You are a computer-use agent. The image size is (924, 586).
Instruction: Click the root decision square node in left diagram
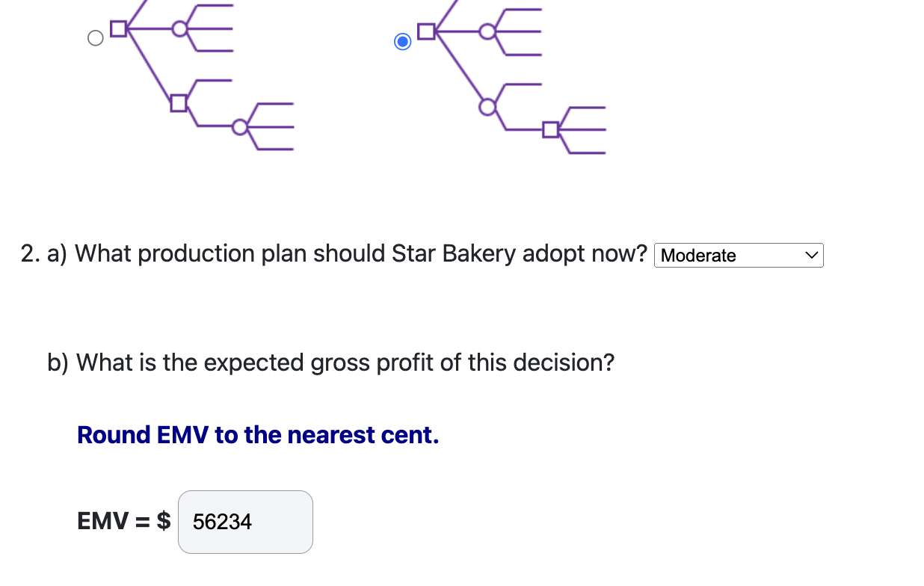pyautogui.click(x=118, y=30)
